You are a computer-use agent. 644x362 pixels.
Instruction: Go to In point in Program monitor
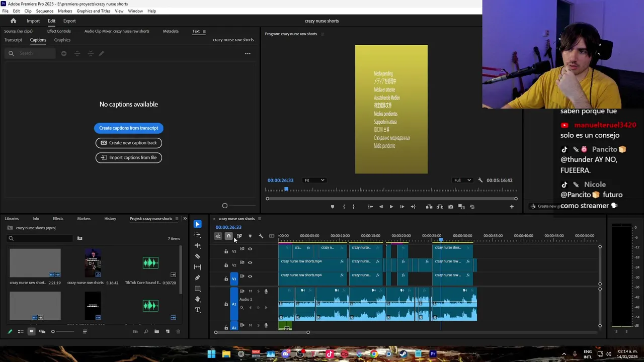pos(370,207)
